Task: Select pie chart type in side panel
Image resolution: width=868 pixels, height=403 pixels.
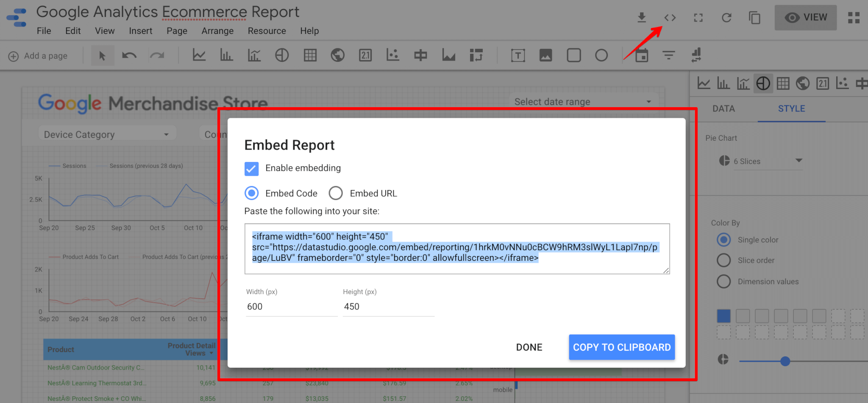Action: point(763,83)
